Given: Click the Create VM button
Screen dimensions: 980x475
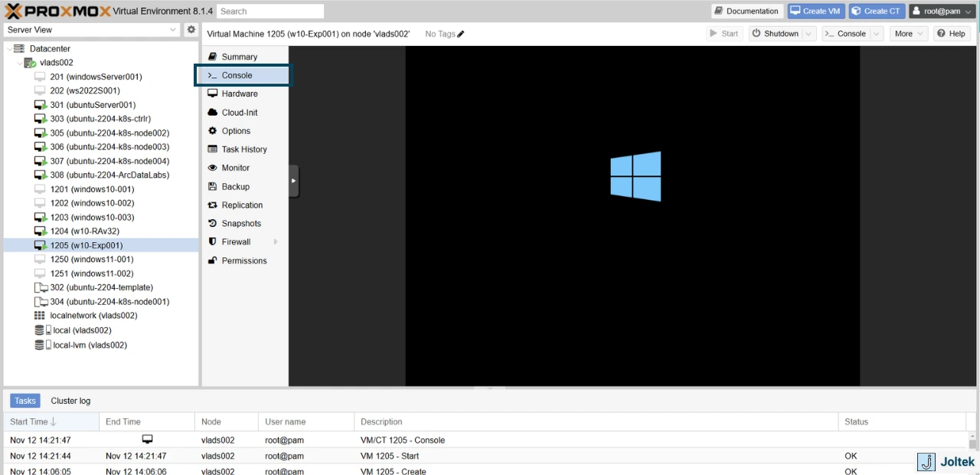Looking at the screenshot, I should (x=815, y=11).
